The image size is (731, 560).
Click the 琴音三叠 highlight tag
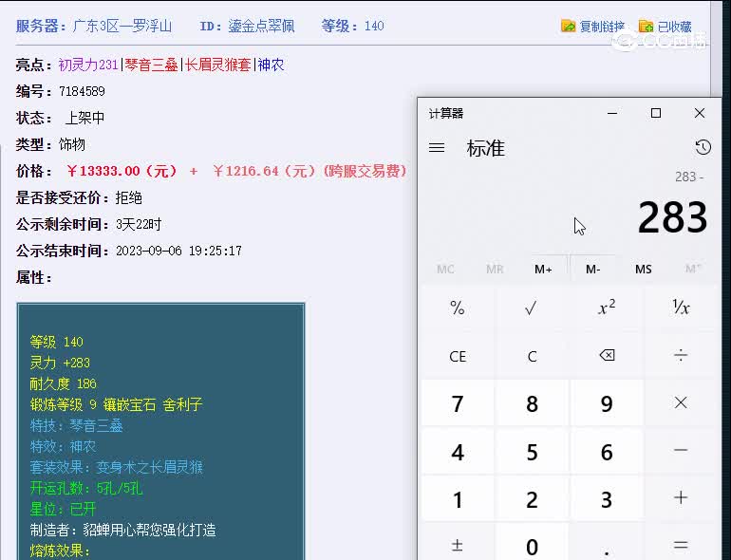click(151, 65)
